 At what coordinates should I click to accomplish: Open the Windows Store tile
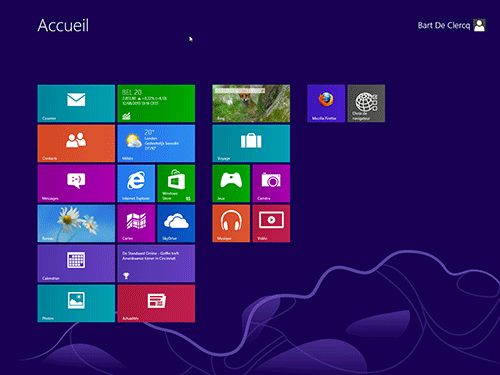176,183
